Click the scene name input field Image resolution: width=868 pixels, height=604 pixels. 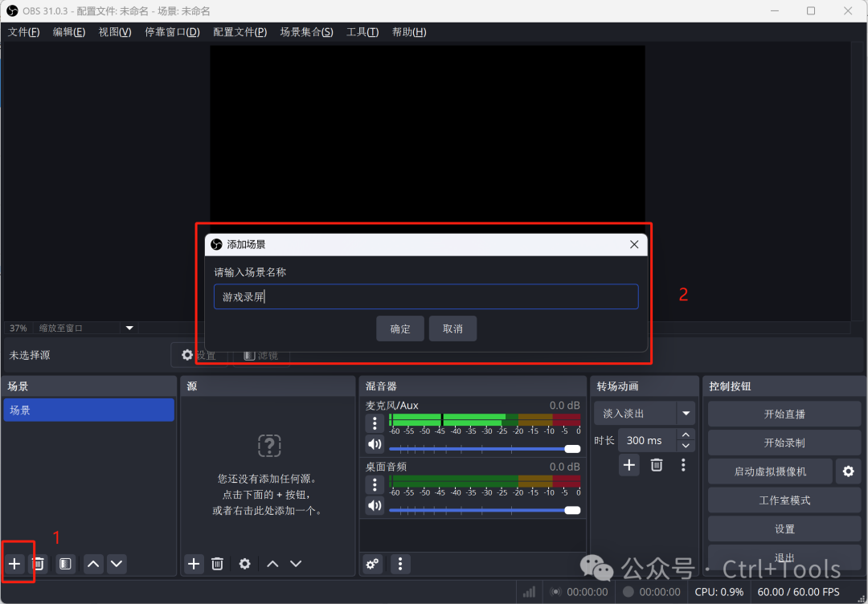tap(426, 296)
